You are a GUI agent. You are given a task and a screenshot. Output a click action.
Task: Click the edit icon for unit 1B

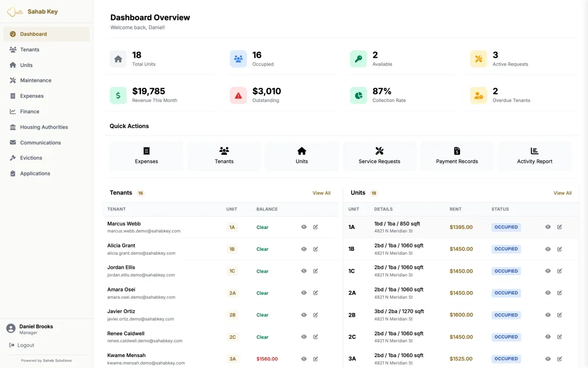tap(560, 249)
